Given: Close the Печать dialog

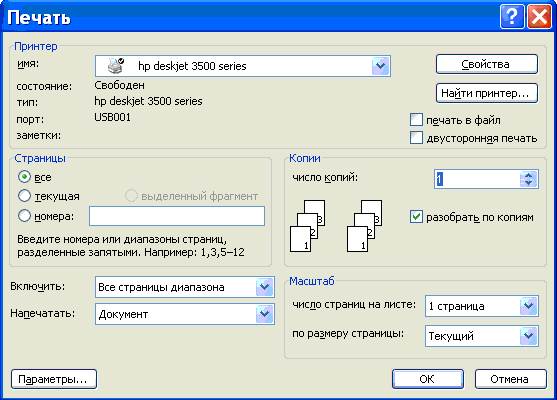Looking at the screenshot, I should click(539, 16).
